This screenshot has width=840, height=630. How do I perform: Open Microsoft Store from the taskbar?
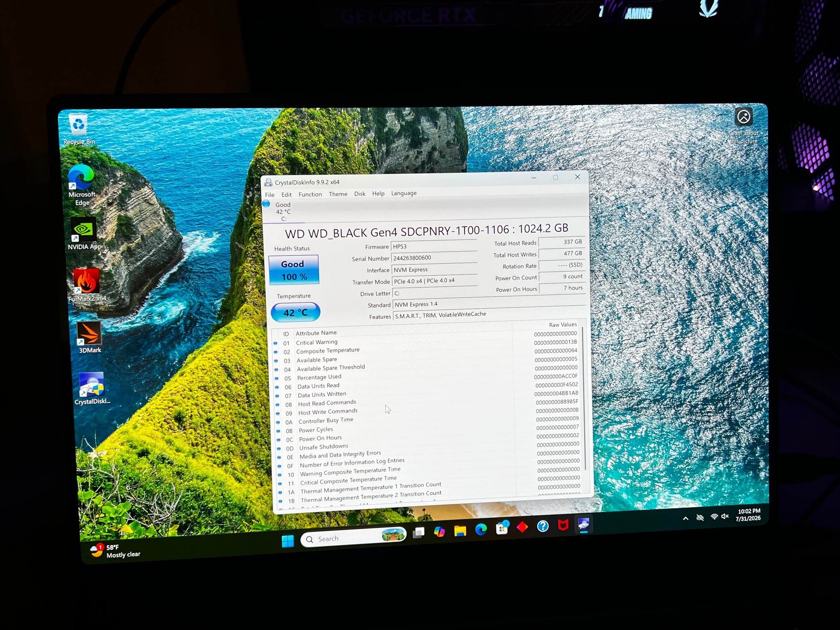502,528
